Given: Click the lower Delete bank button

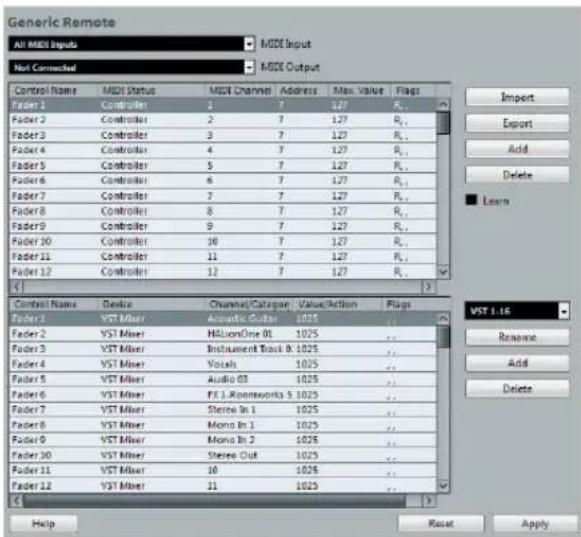Looking at the screenshot, I should (x=517, y=388).
